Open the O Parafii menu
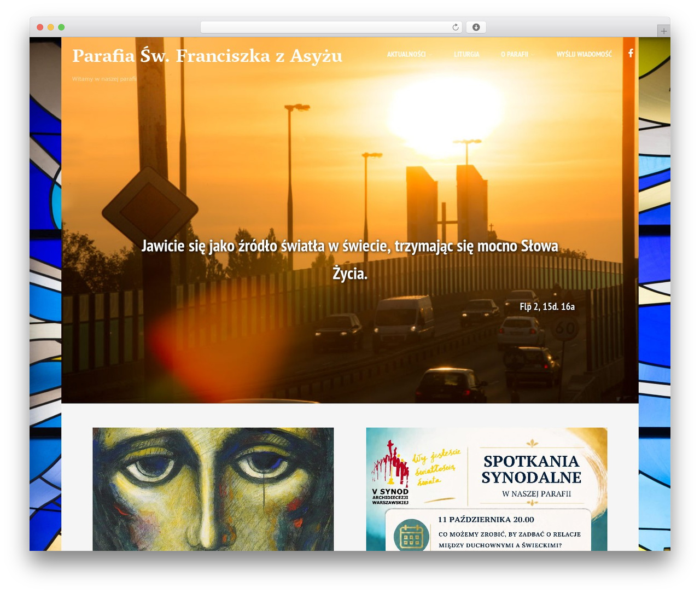Viewport: 700px width, 593px height. pos(515,54)
